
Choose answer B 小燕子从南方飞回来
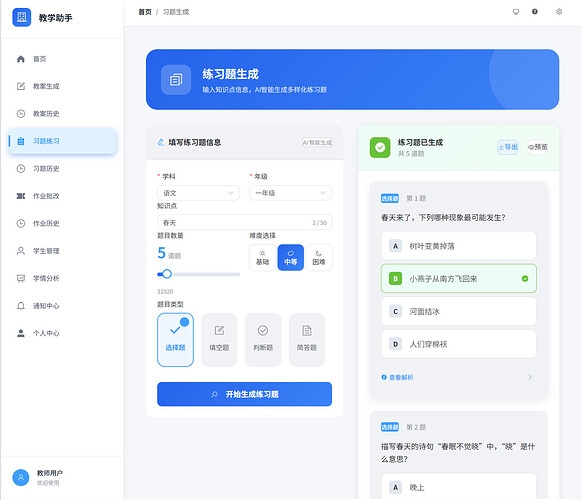click(459, 278)
